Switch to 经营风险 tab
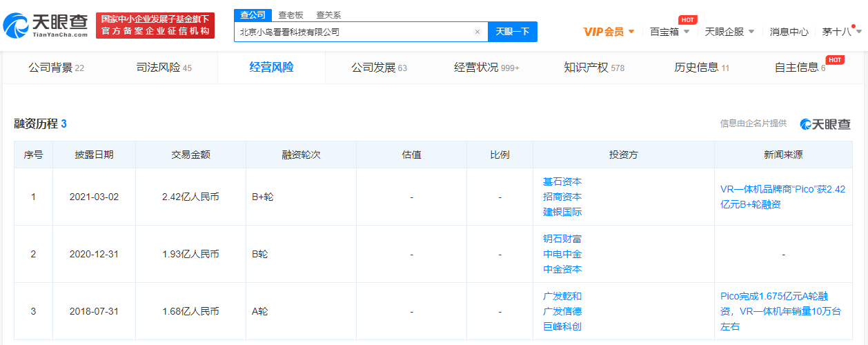The image size is (868, 345). 271,68
